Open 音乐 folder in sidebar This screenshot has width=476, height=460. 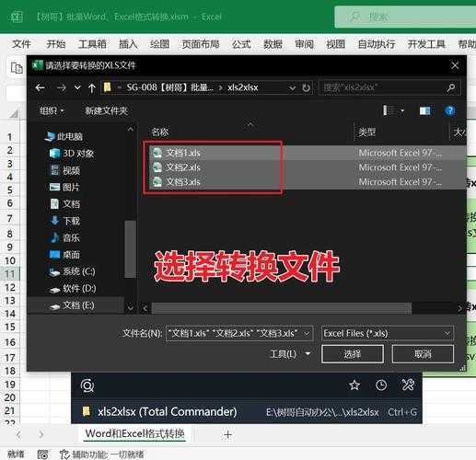pyautogui.click(x=64, y=237)
